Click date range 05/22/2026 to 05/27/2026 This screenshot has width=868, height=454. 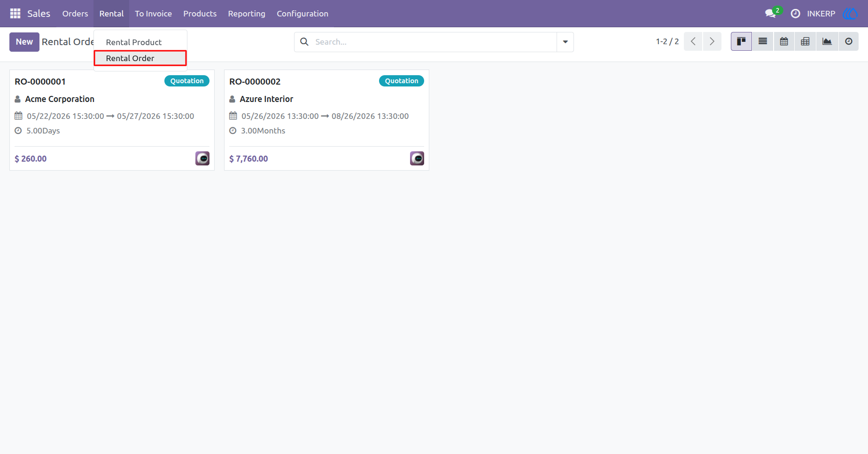pos(110,116)
